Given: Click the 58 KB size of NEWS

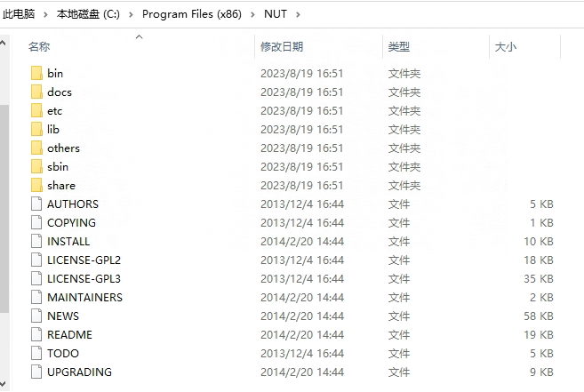Looking at the screenshot, I should point(539,316).
